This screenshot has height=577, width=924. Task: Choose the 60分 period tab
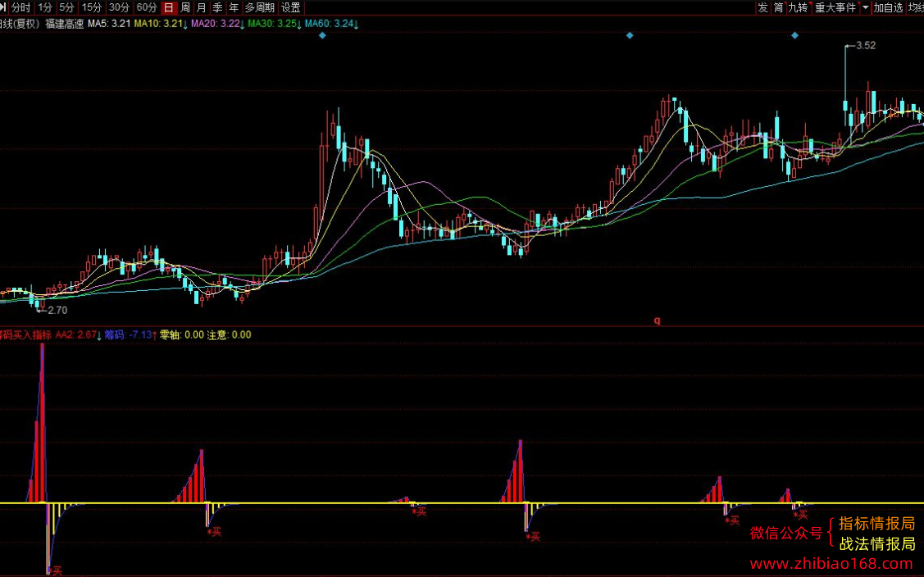pyautogui.click(x=147, y=7)
